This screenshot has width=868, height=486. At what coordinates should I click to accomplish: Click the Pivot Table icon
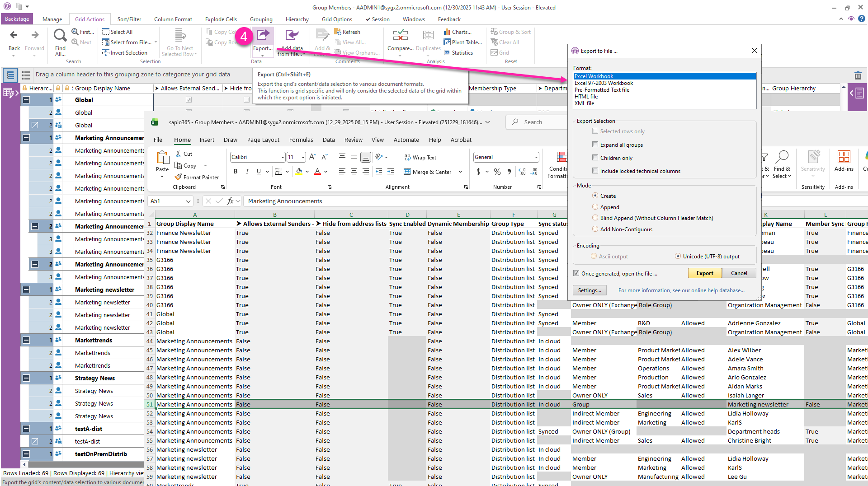tap(447, 42)
